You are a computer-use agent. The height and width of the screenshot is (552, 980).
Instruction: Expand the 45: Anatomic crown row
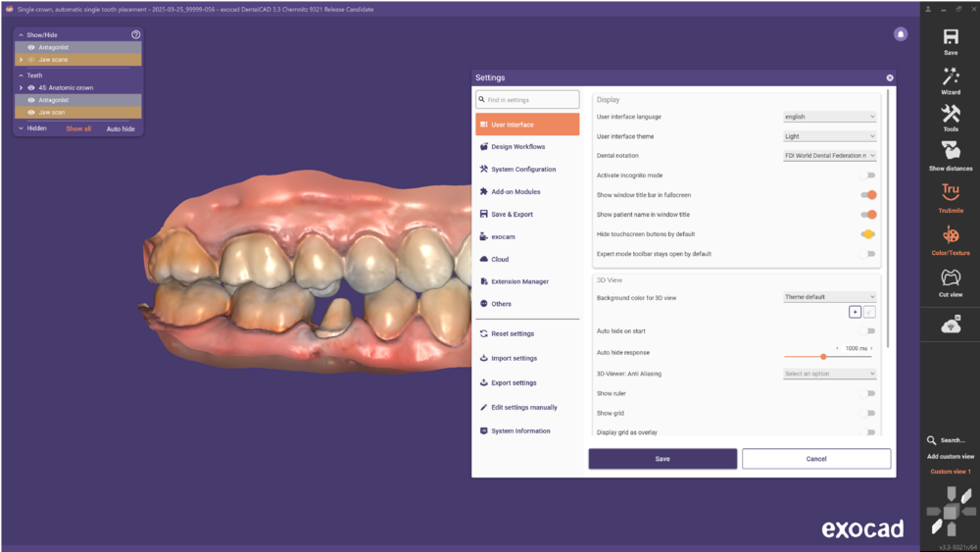[21, 88]
